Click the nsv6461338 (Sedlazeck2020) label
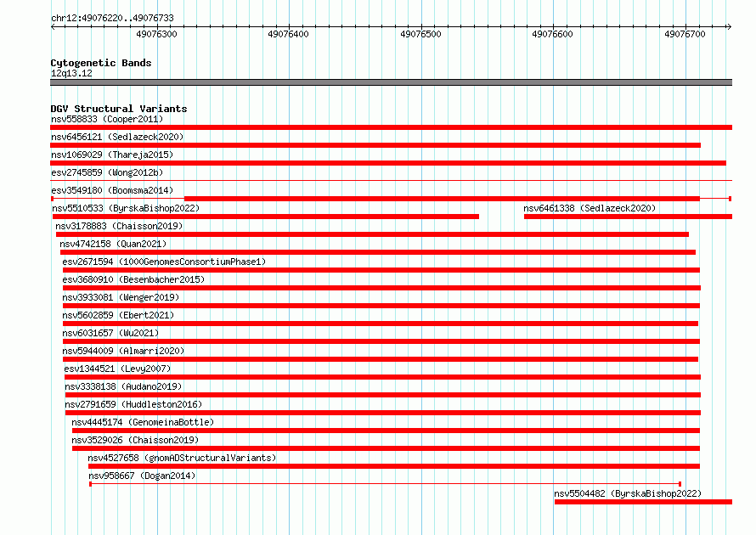Screen dimensions: 756x535 pyautogui.click(x=590, y=208)
